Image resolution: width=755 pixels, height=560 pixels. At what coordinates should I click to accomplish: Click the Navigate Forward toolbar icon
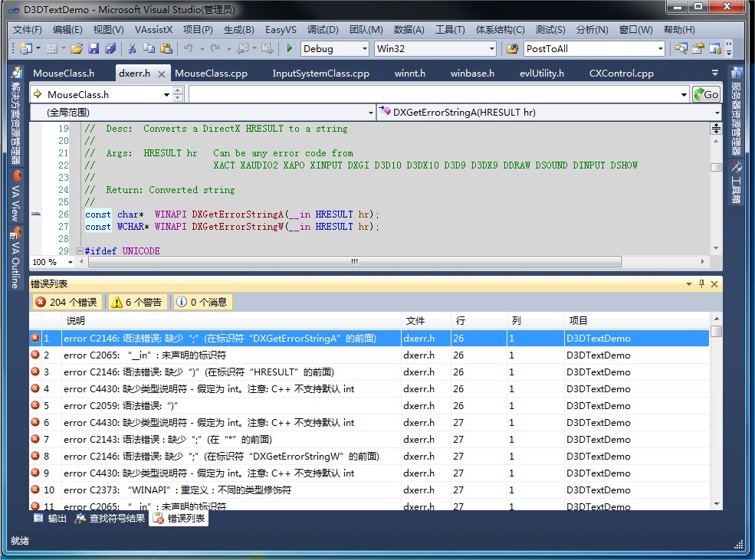click(x=267, y=48)
